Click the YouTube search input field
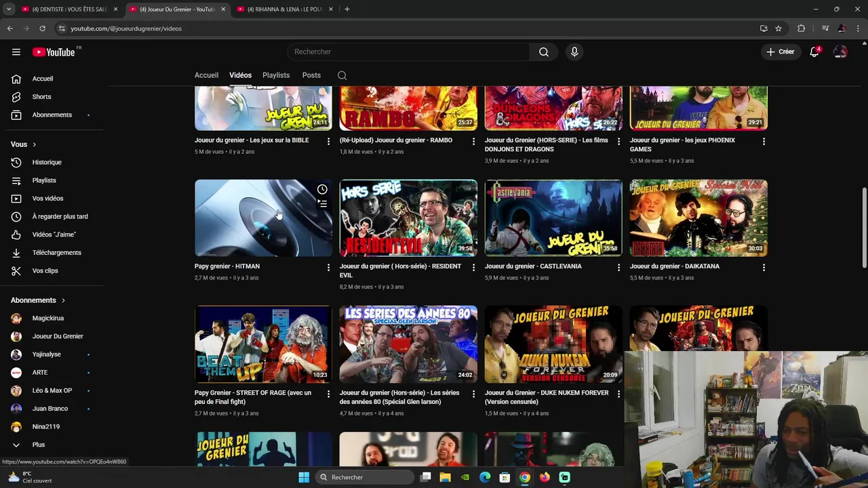This screenshot has width=868, height=488. 408,52
